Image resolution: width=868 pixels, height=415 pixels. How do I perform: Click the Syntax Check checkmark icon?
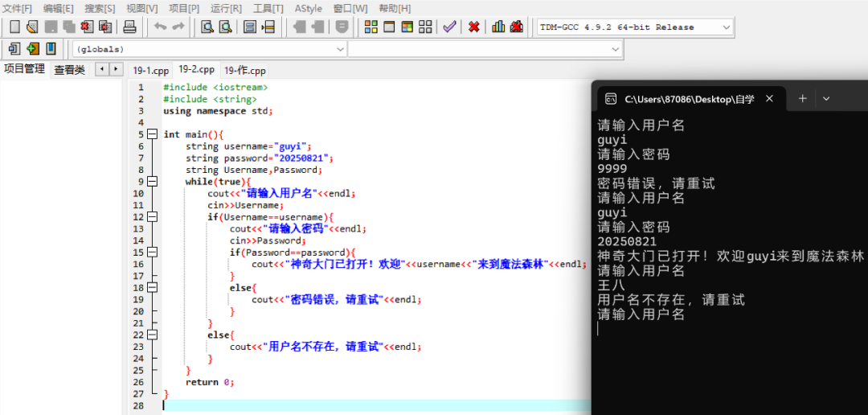point(449,27)
